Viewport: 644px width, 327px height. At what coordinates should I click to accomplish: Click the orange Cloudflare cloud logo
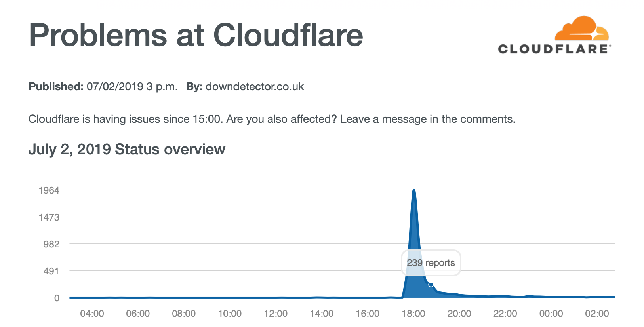pos(581,28)
